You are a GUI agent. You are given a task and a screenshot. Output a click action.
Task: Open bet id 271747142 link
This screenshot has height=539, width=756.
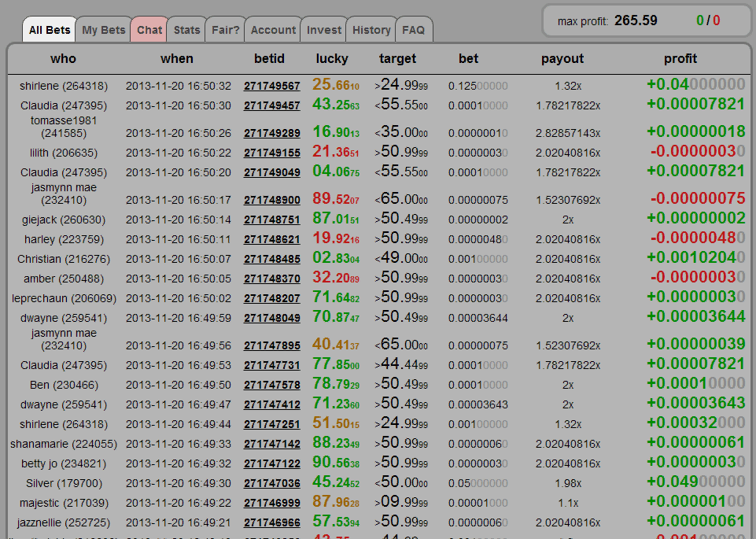(272, 444)
